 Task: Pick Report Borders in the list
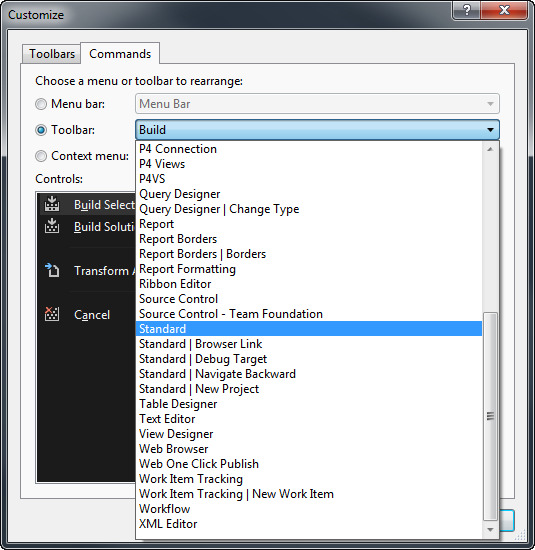[309, 239]
